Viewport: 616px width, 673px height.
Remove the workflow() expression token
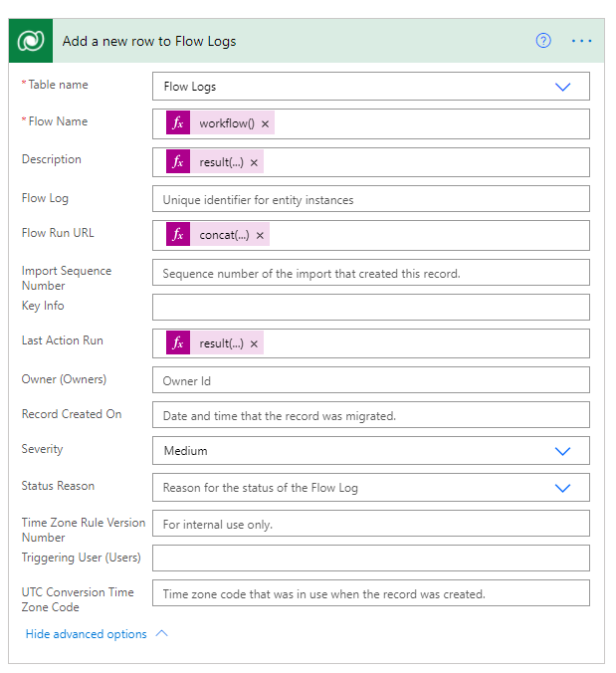click(266, 123)
